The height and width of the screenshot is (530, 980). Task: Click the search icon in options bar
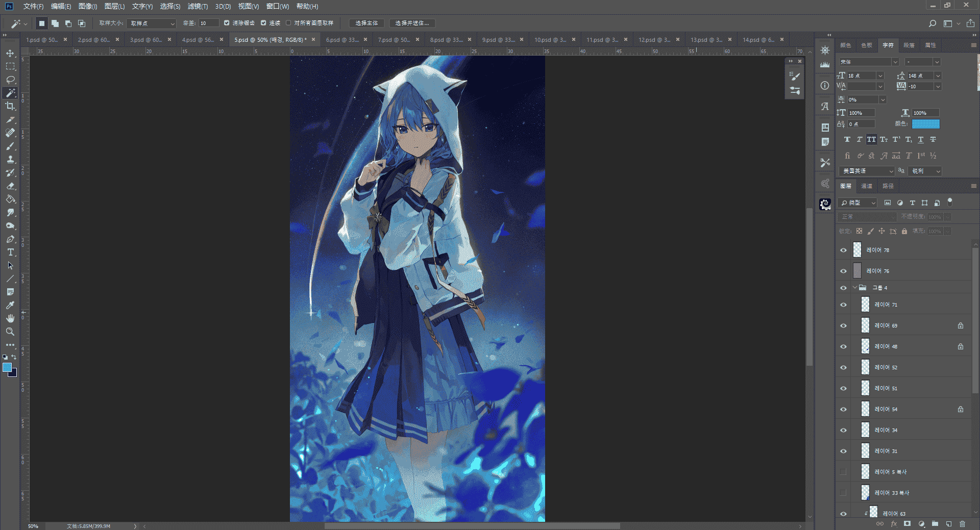(x=933, y=23)
